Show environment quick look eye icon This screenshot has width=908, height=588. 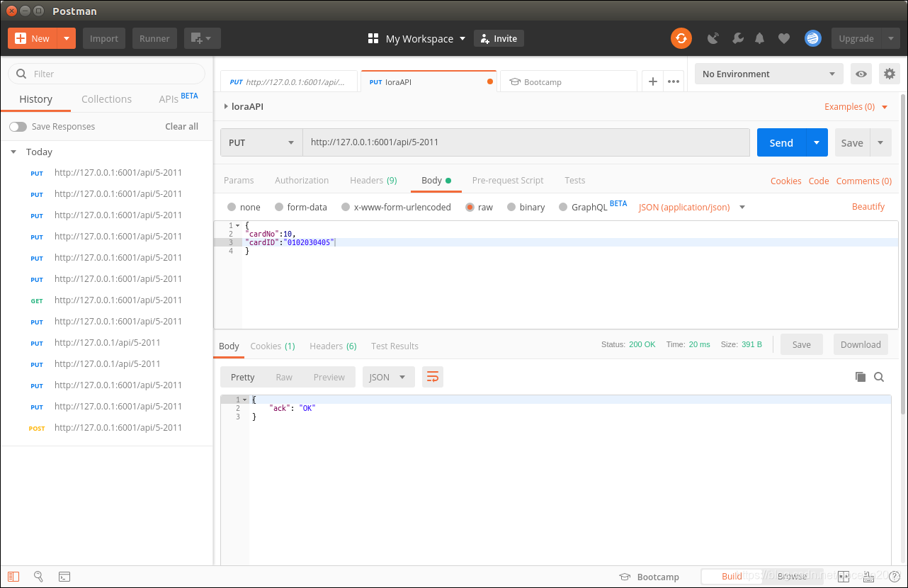(861, 74)
